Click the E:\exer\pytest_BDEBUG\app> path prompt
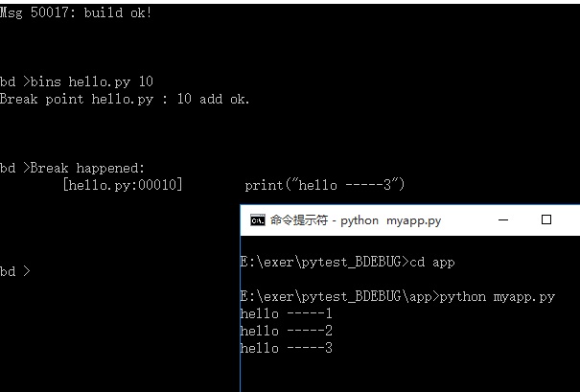Screen dimensions: 580x392 pyautogui.click(x=339, y=296)
